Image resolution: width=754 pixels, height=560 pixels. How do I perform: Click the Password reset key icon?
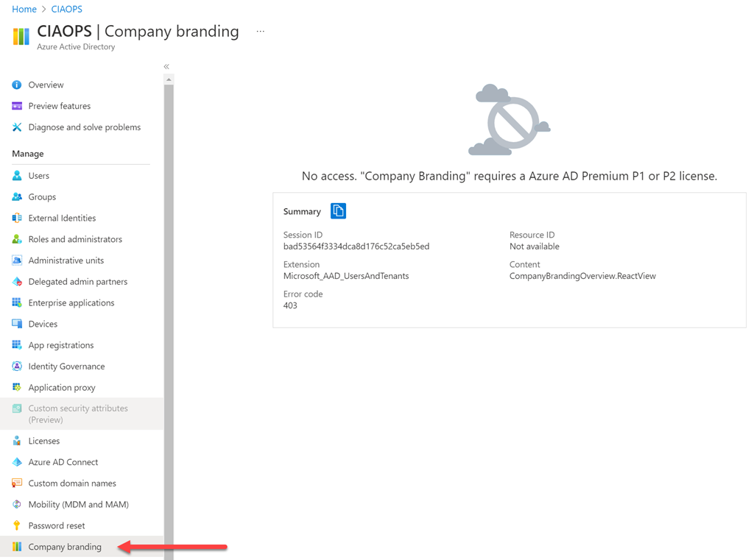17,525
